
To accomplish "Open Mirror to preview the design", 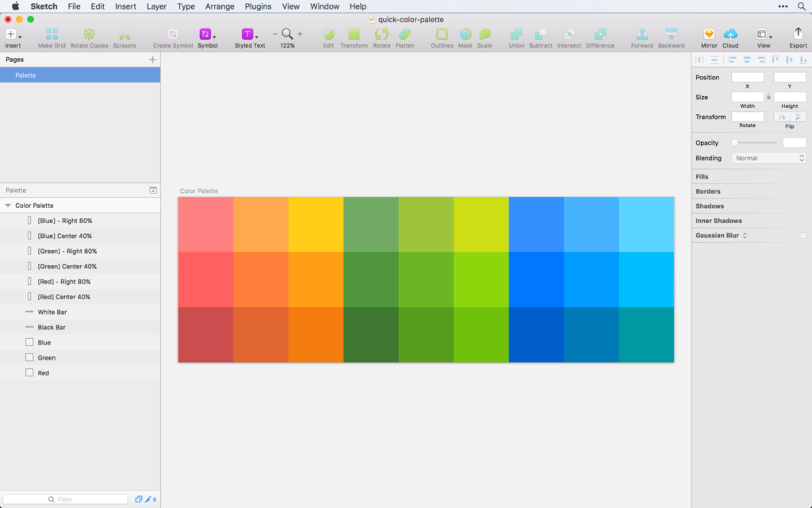I will (708, 36).
